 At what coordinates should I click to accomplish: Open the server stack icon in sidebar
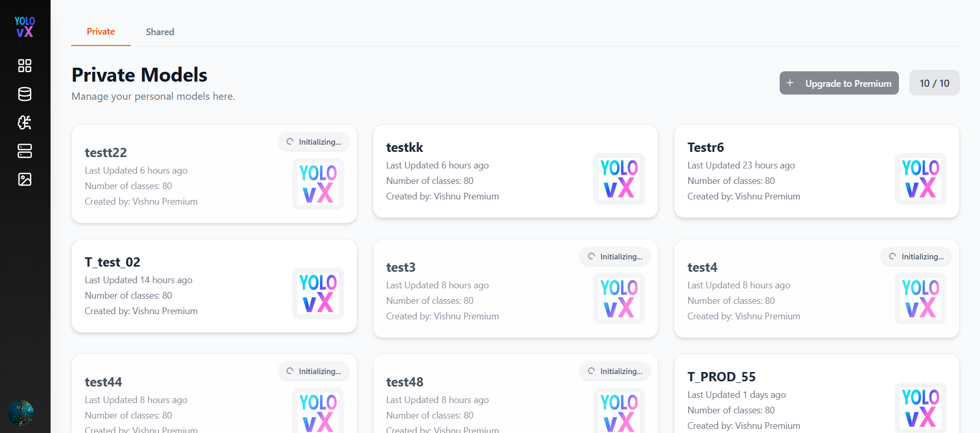25,151
